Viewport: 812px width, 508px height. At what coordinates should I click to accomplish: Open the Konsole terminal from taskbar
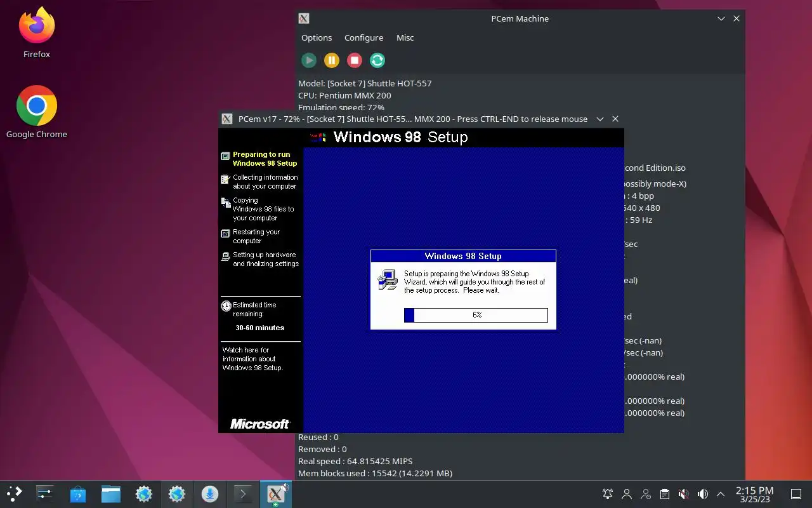click(x=243, y=493)
